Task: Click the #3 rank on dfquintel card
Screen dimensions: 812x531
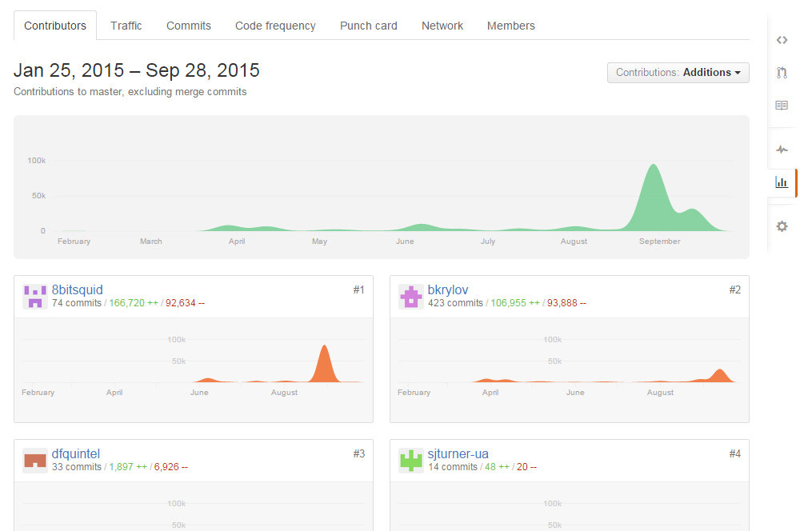Action: coord(359,454)
